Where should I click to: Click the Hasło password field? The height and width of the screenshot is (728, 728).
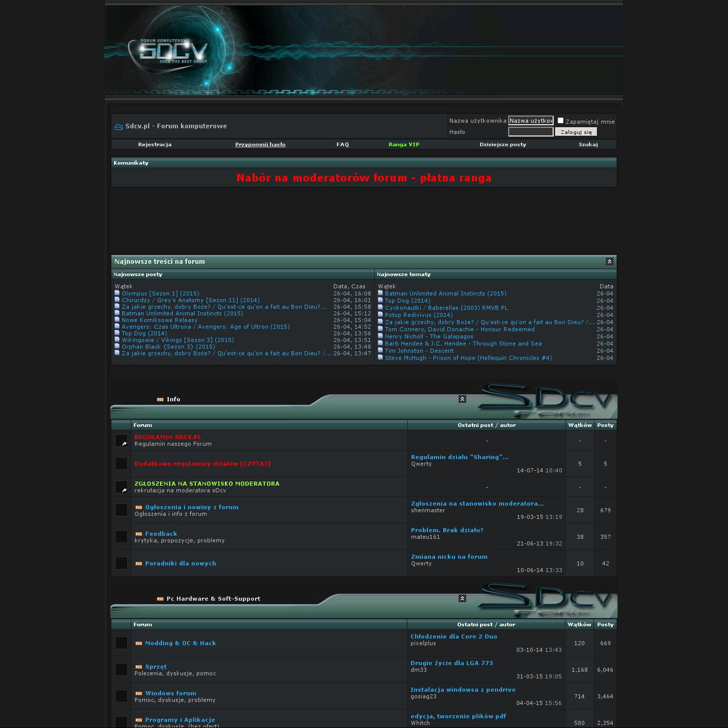click(531, 132)
